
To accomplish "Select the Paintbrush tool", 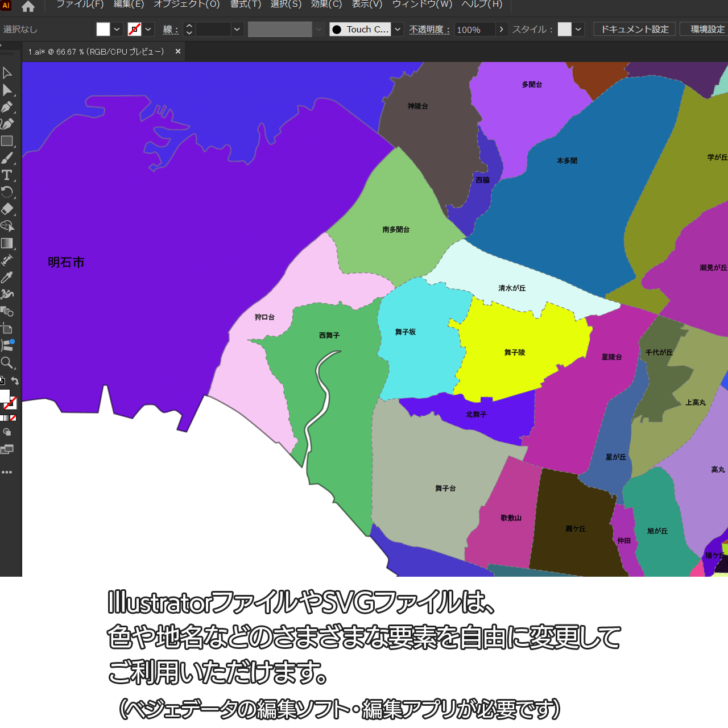I will 7,158.
